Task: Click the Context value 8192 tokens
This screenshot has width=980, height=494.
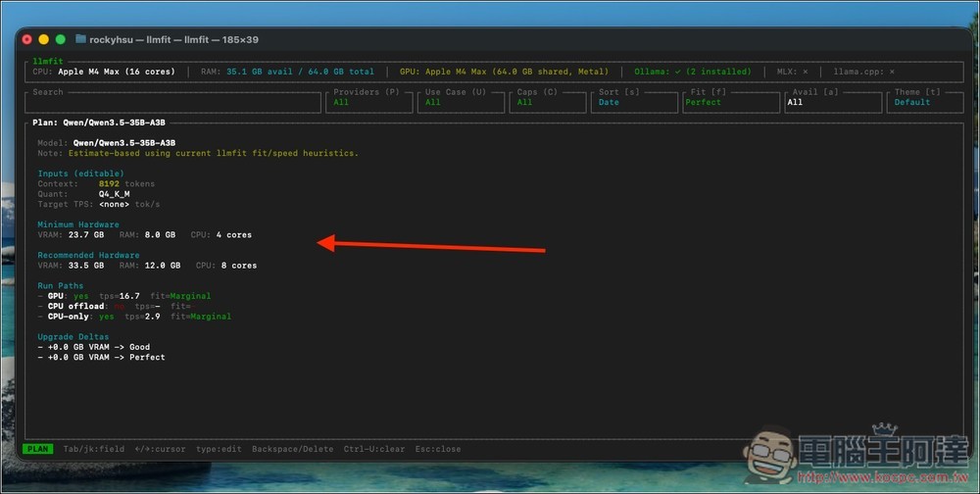Action: (x=125, y=183)
